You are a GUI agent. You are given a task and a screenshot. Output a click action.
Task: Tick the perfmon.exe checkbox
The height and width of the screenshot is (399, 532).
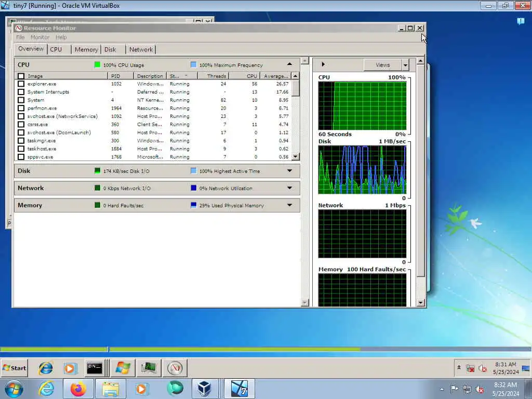pos(21,108)
